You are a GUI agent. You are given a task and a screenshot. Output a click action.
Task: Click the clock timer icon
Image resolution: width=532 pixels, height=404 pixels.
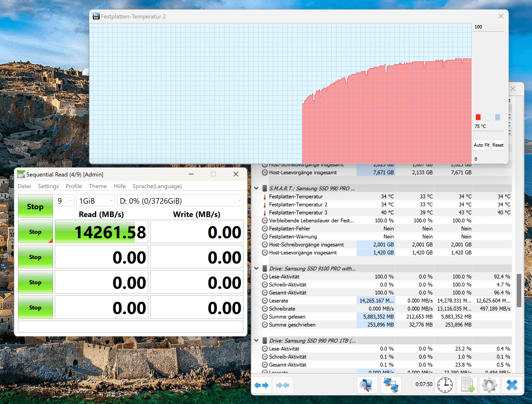[x=445, y=385]
